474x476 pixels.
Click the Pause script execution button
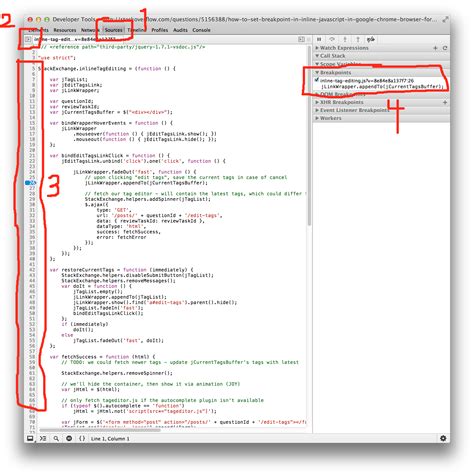tap(319, 39)
